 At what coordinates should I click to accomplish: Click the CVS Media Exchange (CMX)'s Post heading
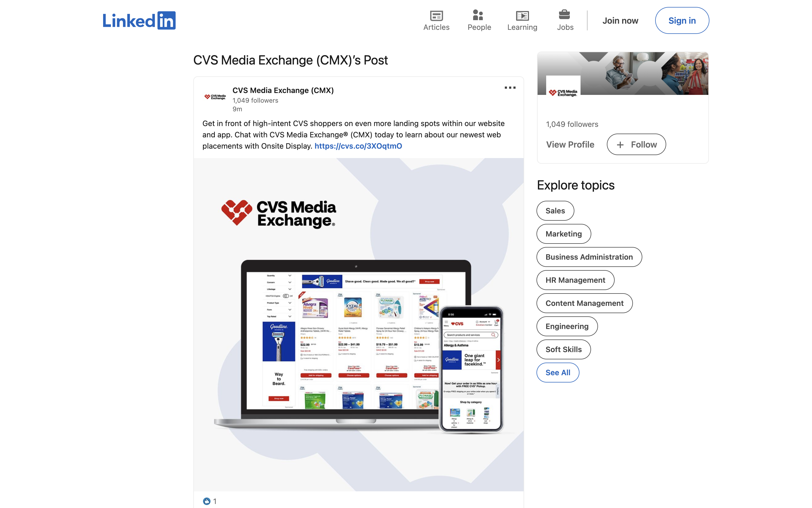[290, 60]
